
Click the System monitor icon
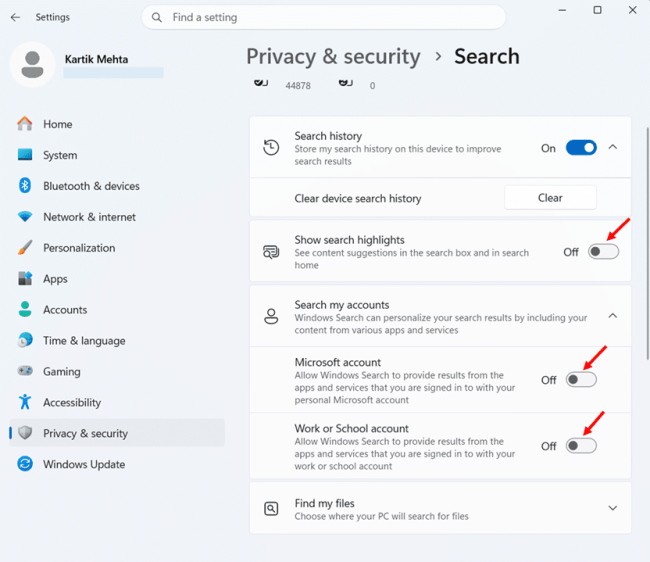(x=25, y=155)
